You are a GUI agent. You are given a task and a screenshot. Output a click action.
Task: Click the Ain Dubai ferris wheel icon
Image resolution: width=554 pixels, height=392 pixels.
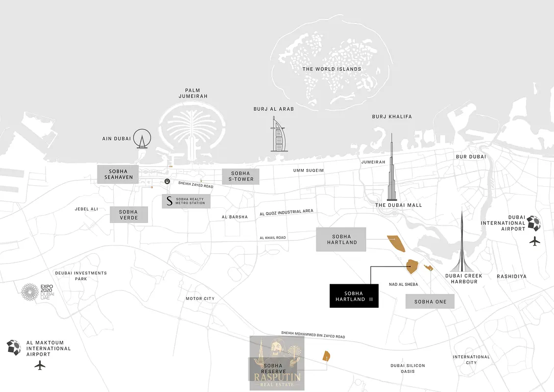[x=142, y=138]
